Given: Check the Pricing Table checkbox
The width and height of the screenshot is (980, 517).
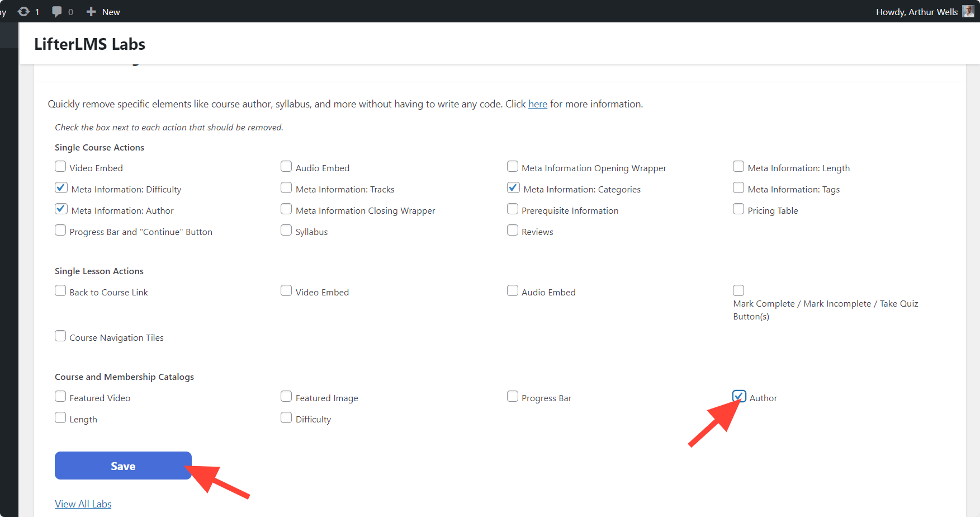Looking at the screenshot, I should click(x=738, y=209).
